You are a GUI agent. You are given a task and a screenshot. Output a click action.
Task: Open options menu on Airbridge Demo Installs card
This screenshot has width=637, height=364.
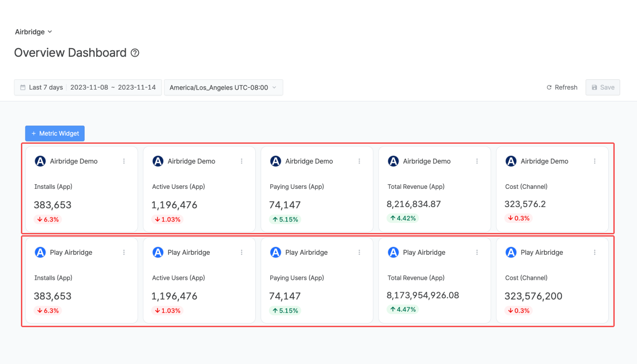[124, 161]
